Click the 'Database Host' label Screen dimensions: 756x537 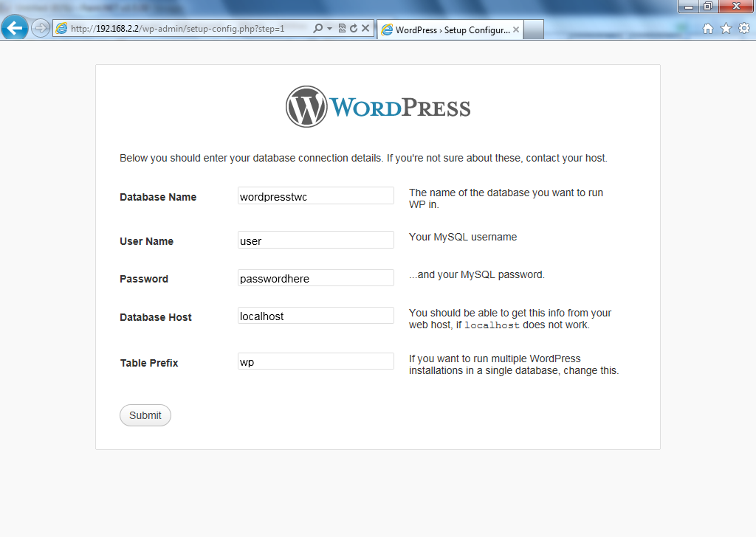[156, 317]
